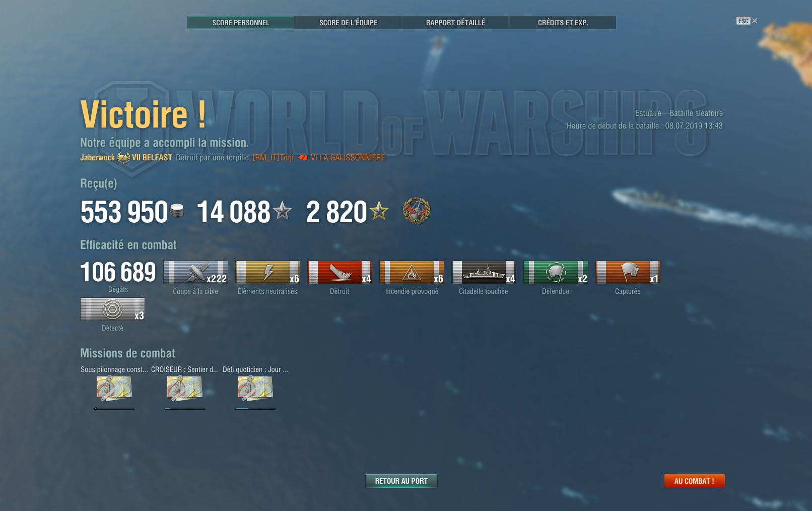Click the achievement medal next to 2 820

416,211
